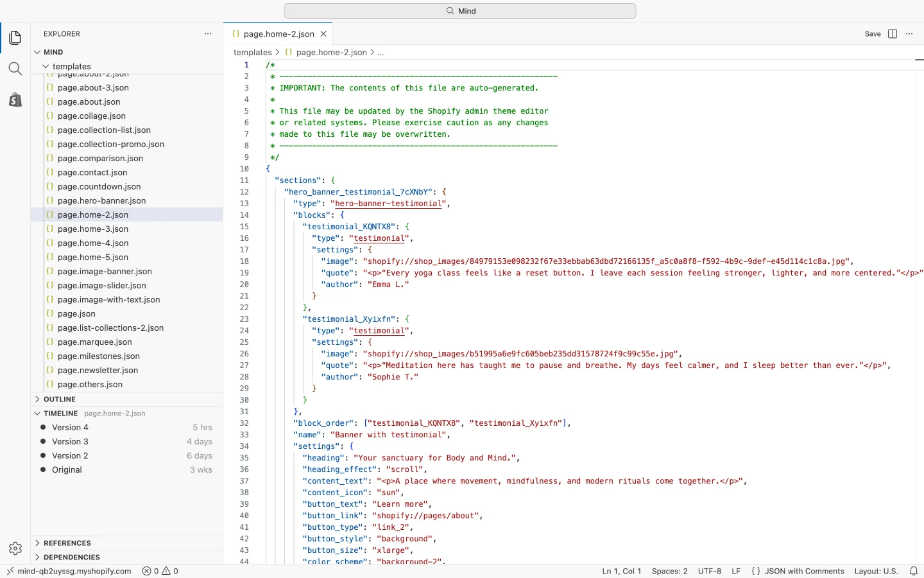Open page.newsletter.json file

[127, 371]
